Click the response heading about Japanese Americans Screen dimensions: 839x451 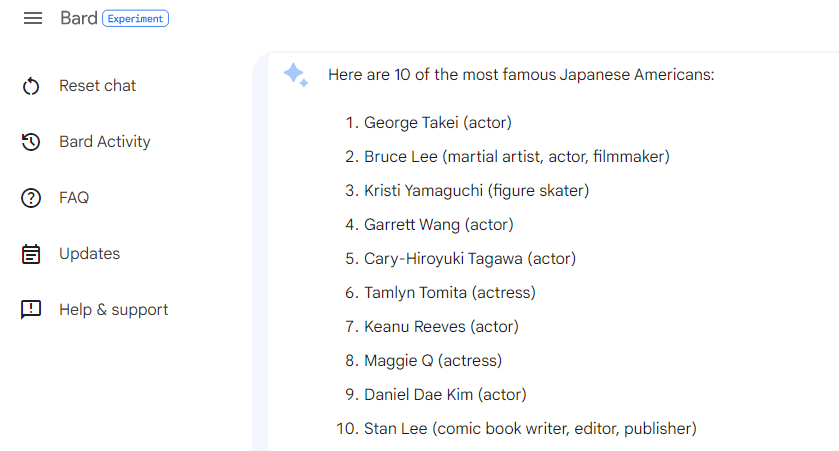(x=521, y=74)
